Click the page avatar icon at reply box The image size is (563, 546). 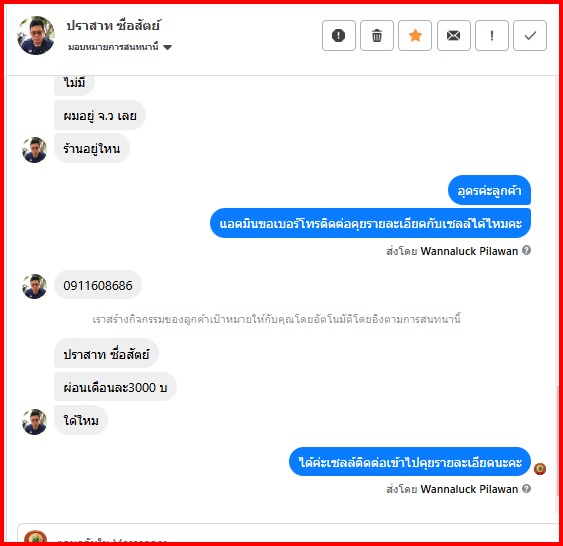(x=35, y=536)
